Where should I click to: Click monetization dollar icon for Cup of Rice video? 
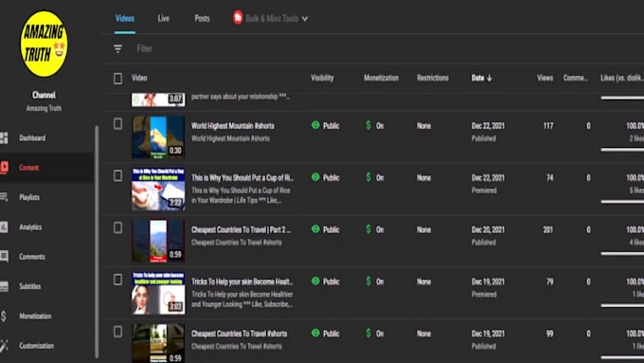[368, 177]
